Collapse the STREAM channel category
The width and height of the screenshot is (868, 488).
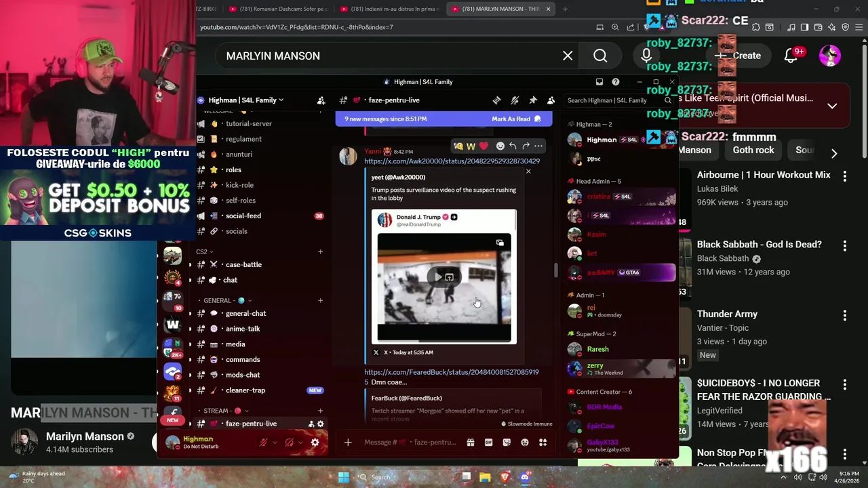pyautogui.click(x=226, y=411)
